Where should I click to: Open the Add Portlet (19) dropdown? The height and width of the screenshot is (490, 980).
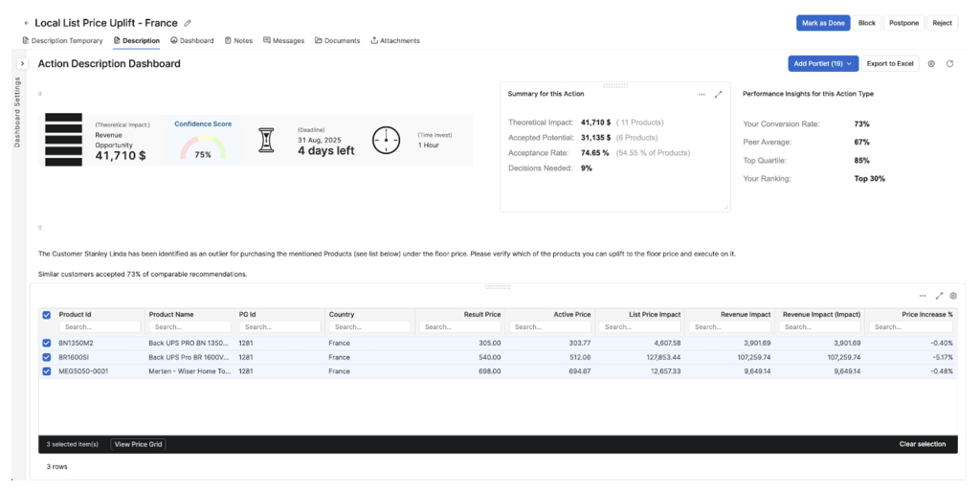pyautogui.click(x=823, y=64)
